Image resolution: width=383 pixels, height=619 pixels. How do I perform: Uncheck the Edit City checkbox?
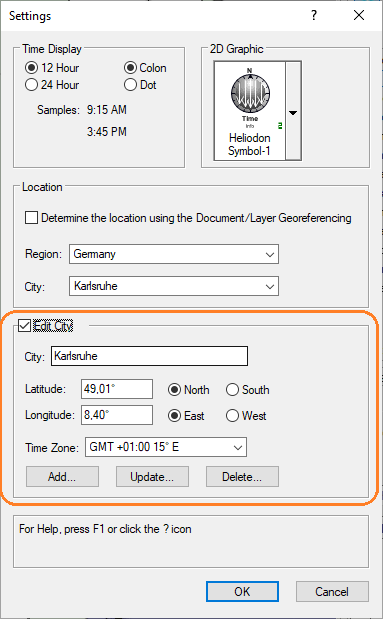point(24,326)
